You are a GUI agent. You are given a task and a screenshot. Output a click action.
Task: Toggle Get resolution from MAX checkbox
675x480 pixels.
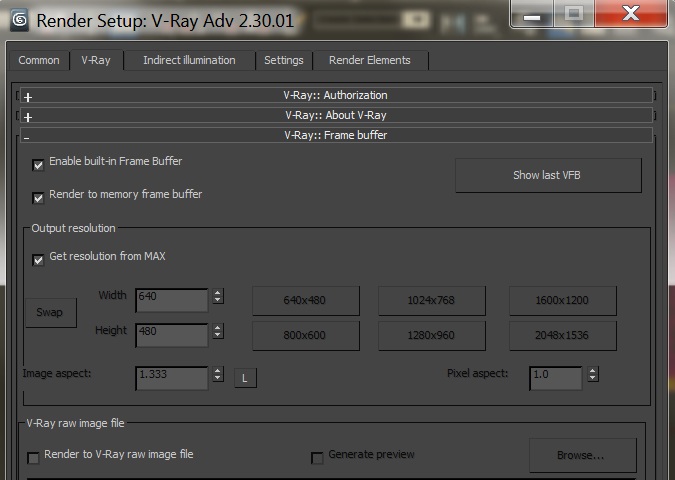click(x=38, y=260)
